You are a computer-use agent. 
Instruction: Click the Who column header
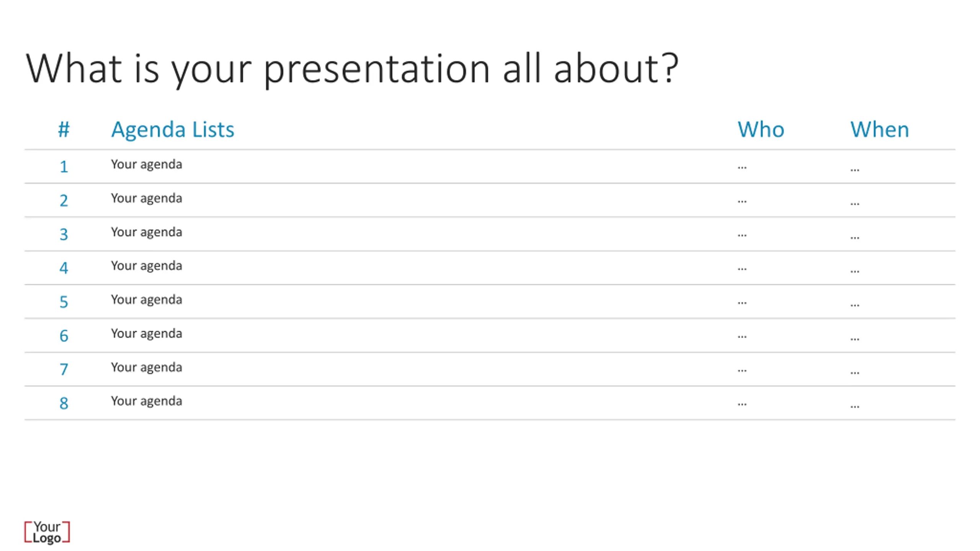761,129
